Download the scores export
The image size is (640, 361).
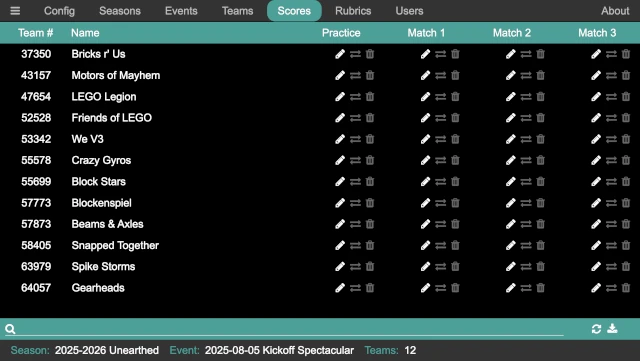(612, 328)
